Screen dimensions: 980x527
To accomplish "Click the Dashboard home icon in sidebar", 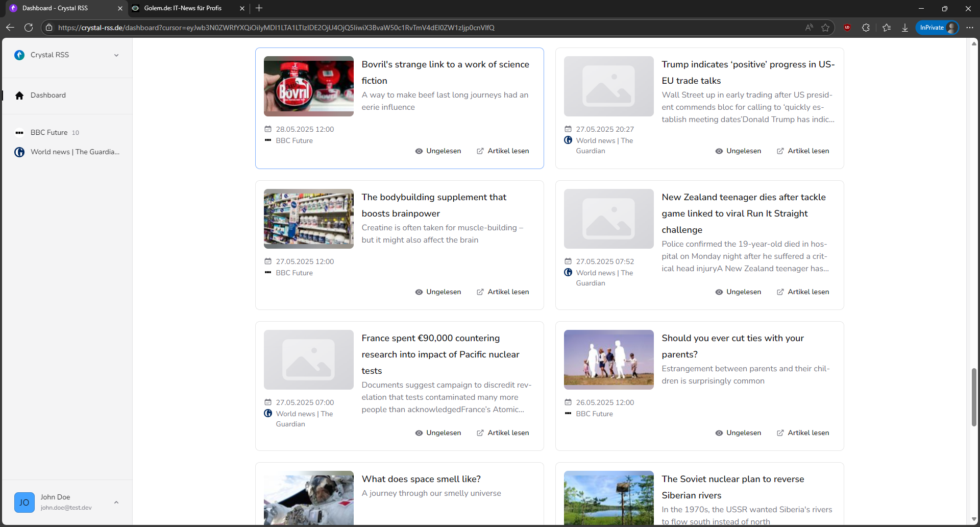I will [19, 95].
